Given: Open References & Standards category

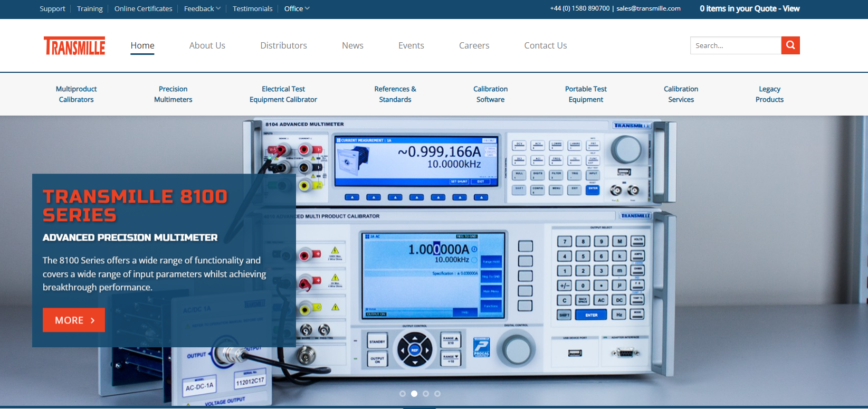Looking at the screenshot, I should [395, 94].
